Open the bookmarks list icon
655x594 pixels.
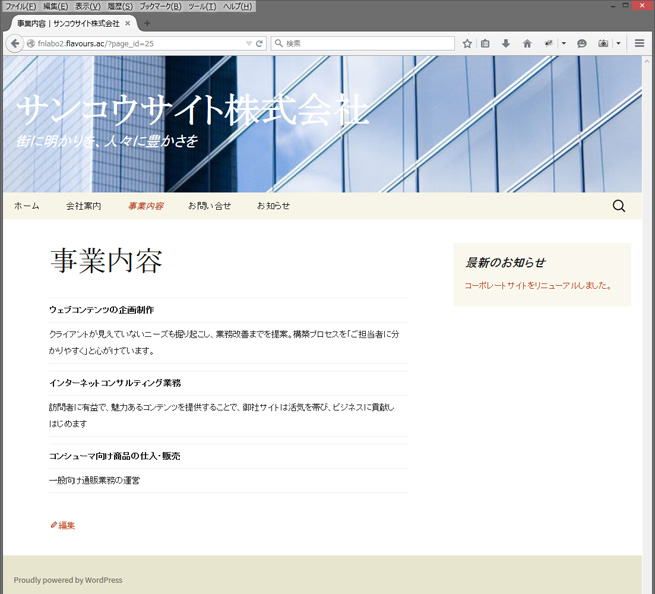click(486, 44)
